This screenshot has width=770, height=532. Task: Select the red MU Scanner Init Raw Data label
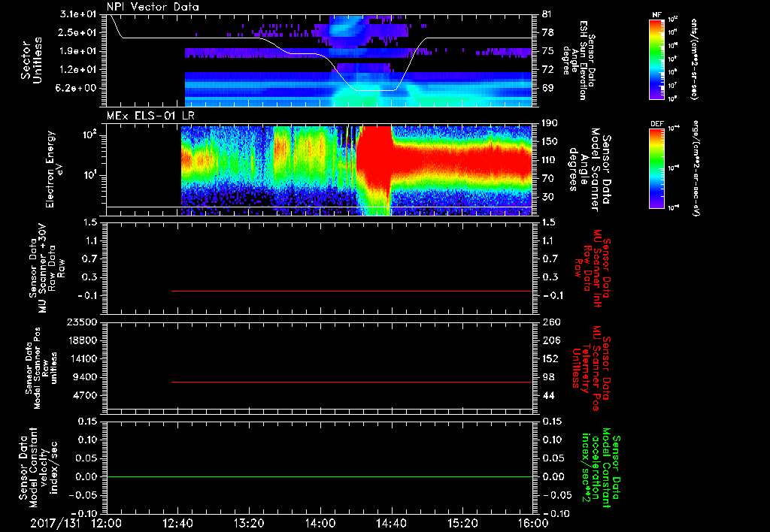click(x=593, y=268)
